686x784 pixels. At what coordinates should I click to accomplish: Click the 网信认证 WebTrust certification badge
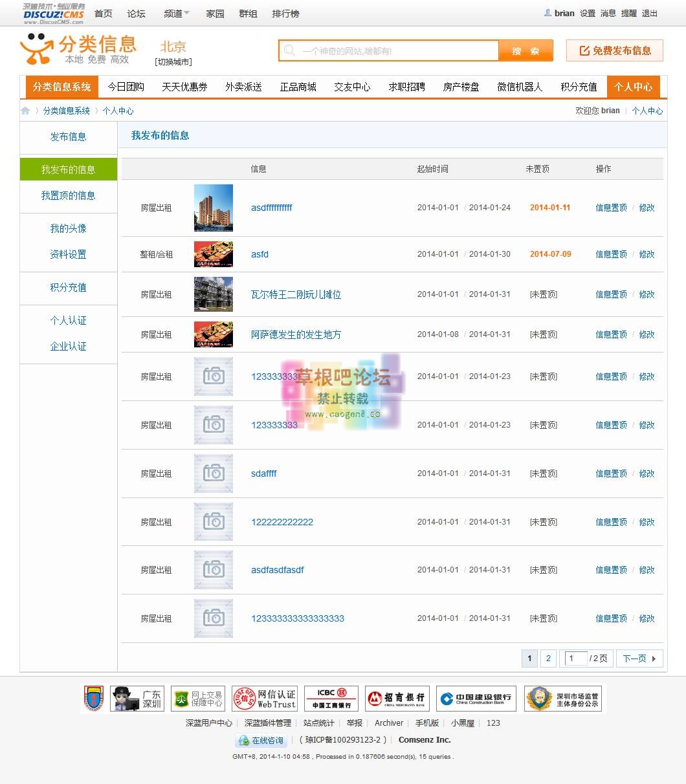[264, 698]
